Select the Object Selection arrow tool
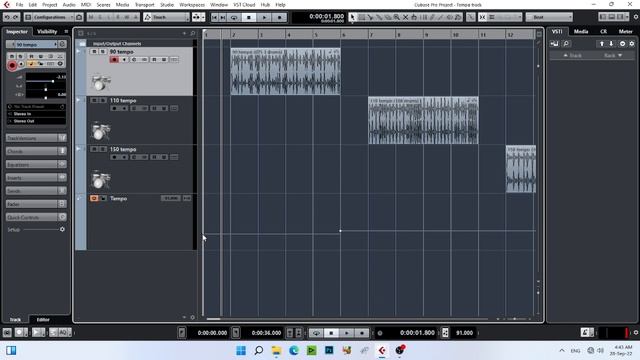The width and height of the screenshot is (640, 360). [x=352, y=17]
